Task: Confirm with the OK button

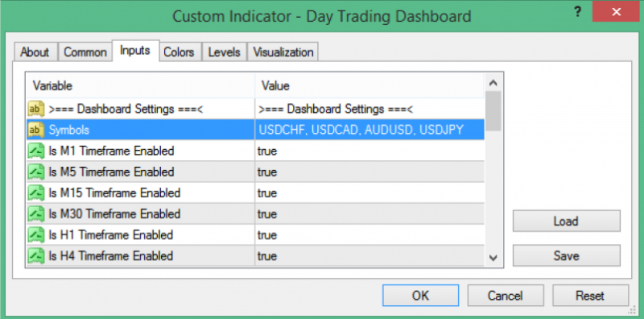Action: point(420,296)
